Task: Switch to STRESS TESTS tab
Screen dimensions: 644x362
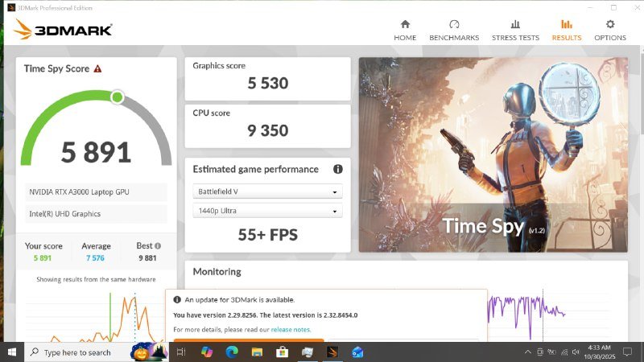Action: point(515,31)
